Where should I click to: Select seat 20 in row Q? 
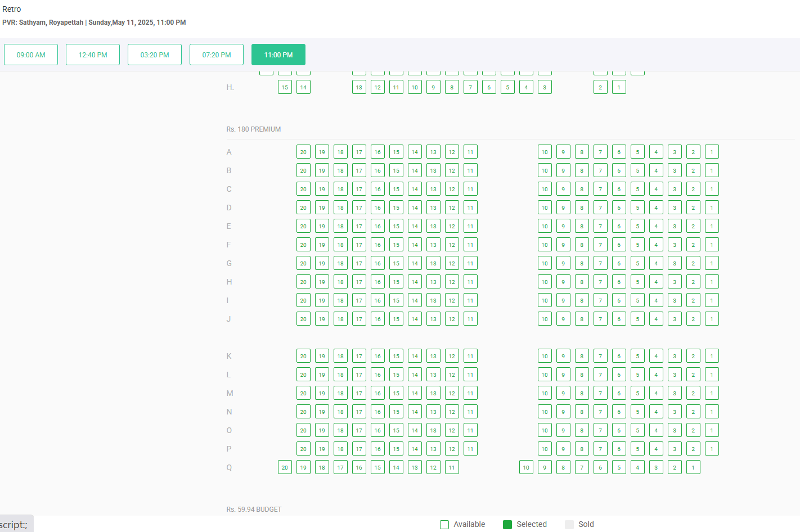point(285,467)
